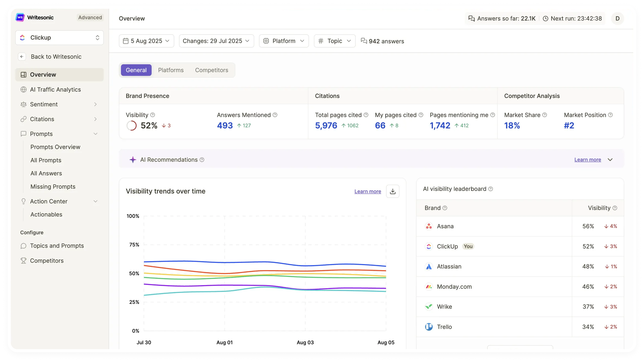Collapse the Action Center section

tap(95, 201)
